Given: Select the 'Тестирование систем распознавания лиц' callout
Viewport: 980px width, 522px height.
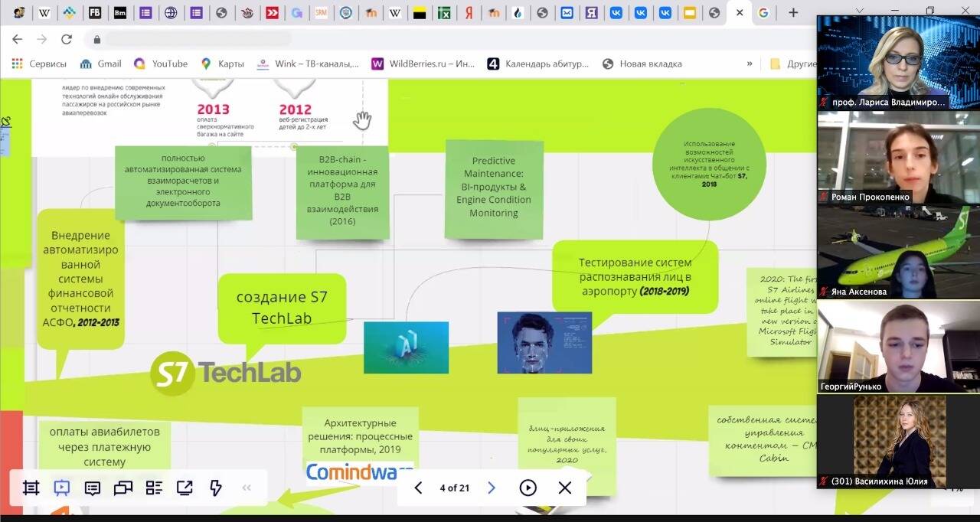Looking at the screenshot, I should tap(635, 278).
